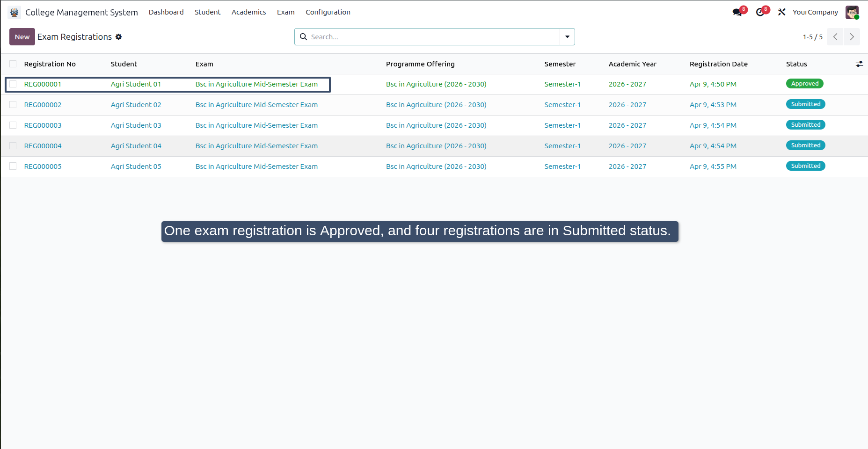This screenshot has height=449, width=868.
Task: Sort by Registration Date column header
Action: (718, 64)
